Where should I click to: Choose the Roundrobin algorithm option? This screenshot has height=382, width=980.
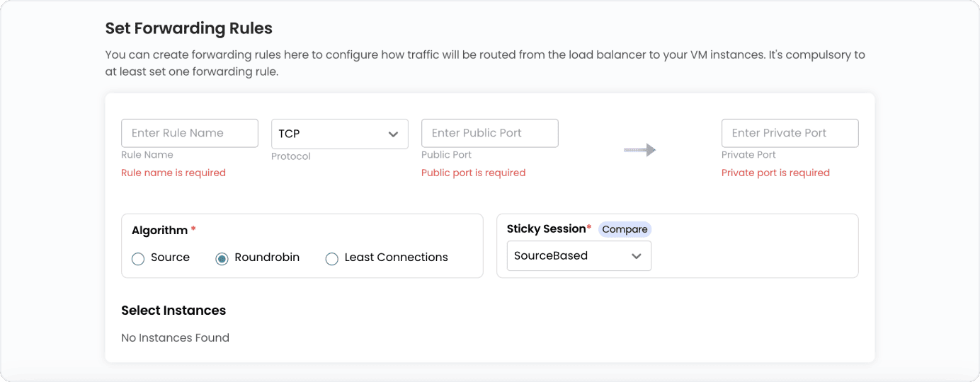[222, 259]
